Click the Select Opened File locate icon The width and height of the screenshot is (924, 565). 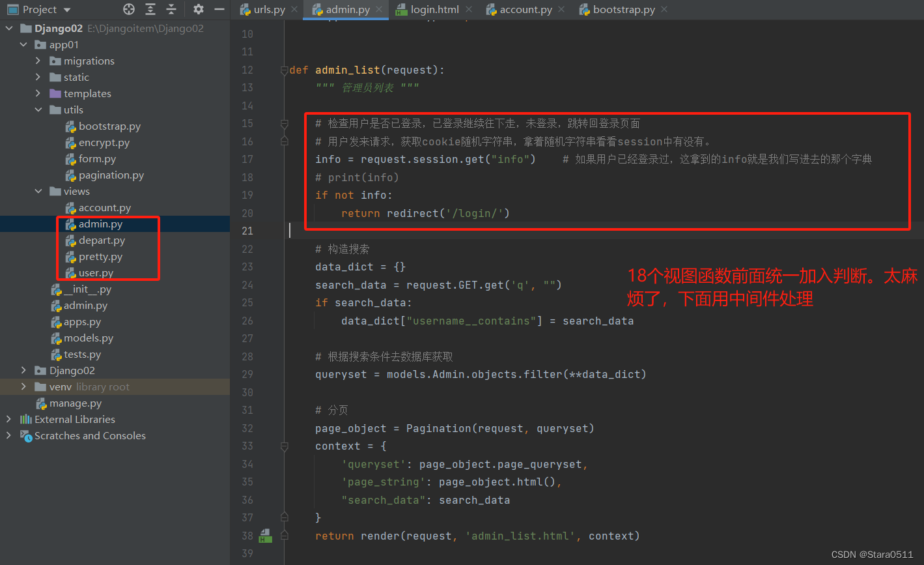point(129,9)
